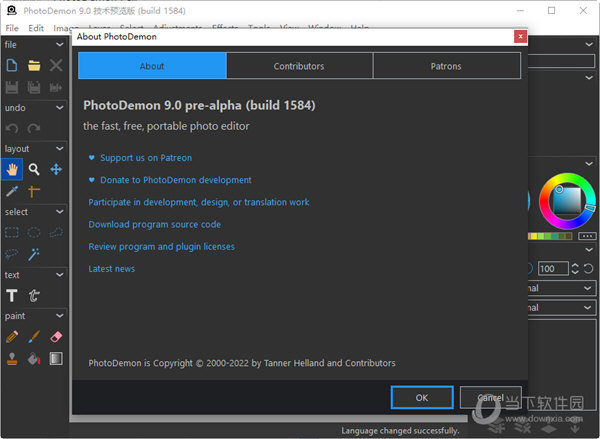This screenshot has height=439, width=600.
Task: Click the New image icon
Action: 12,65
